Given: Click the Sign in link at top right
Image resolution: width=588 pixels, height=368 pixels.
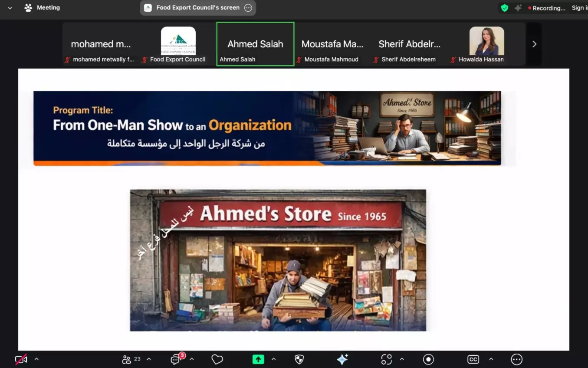Looking at the screenshot, I should coord(579,8).
